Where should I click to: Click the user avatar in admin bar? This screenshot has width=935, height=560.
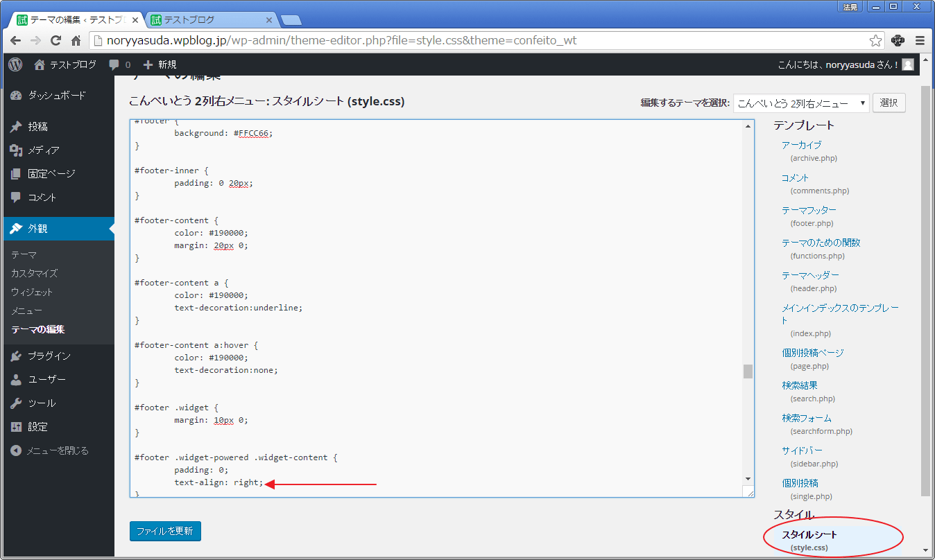click(x=907, y=64)
